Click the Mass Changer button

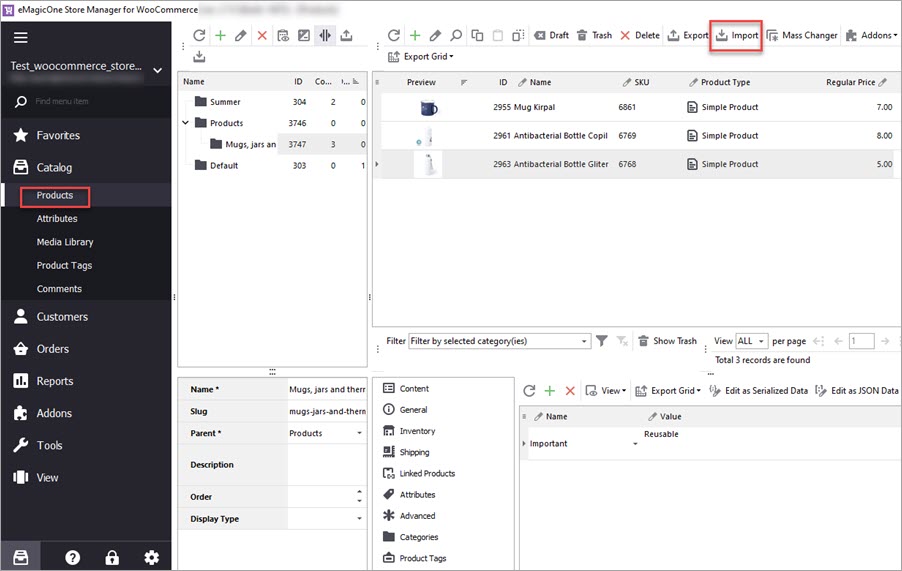click(801, 35)
